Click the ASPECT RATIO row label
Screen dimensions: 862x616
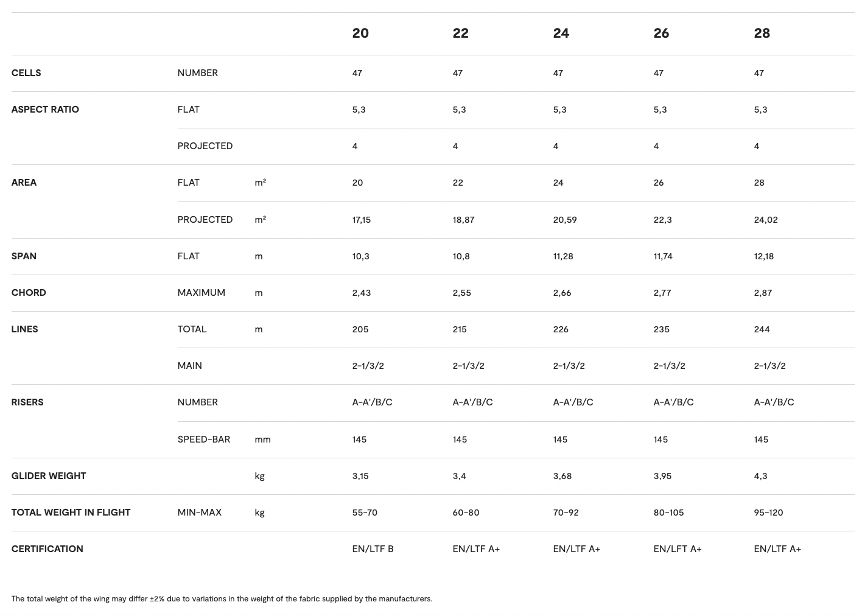click(x=45, y=110)
